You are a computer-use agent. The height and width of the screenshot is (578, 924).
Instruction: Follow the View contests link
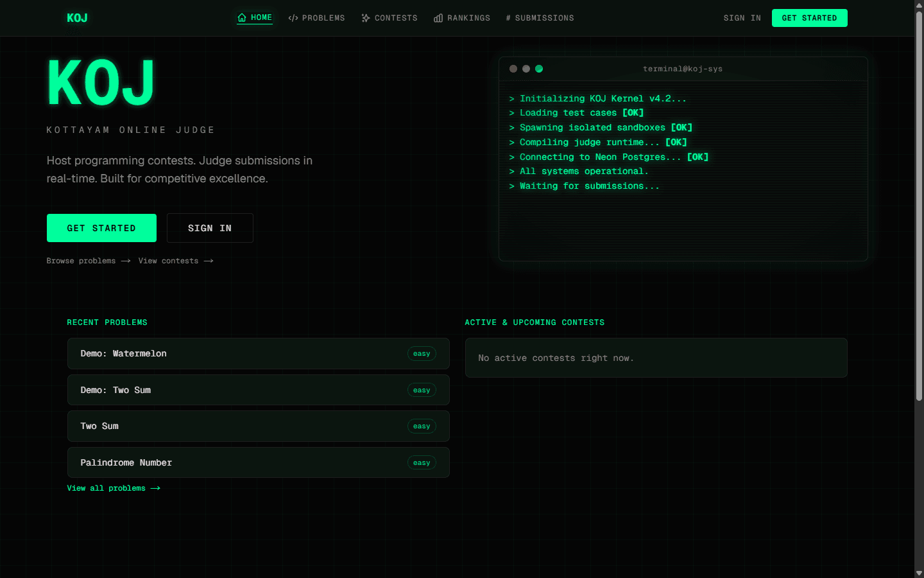(x=176, y=261)
